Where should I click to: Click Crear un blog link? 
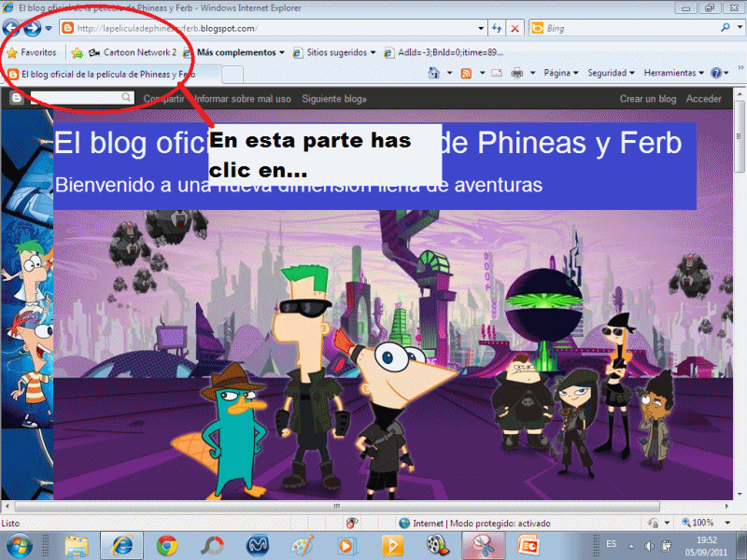pos(648,99)
